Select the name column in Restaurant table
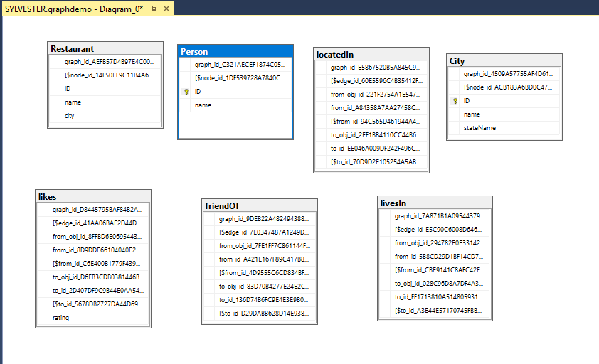 [x=73, y=102]
